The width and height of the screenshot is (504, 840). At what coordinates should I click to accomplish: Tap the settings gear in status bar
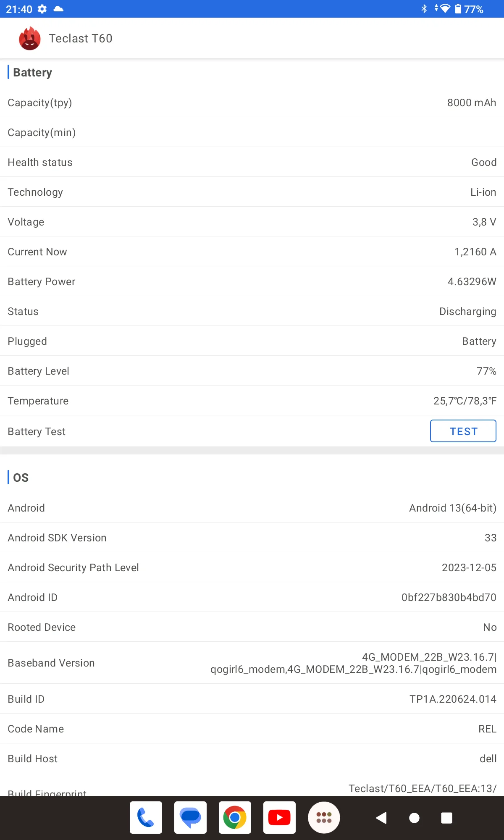coord(42,9)
